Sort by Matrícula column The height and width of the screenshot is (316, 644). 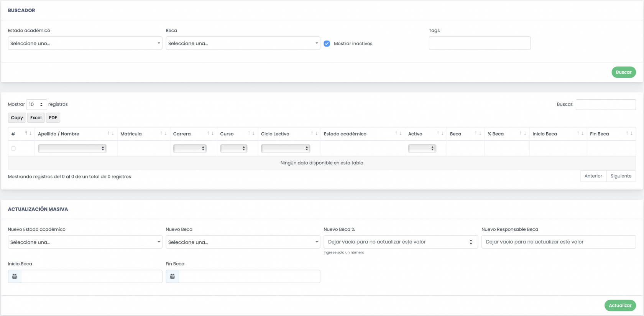144,134
